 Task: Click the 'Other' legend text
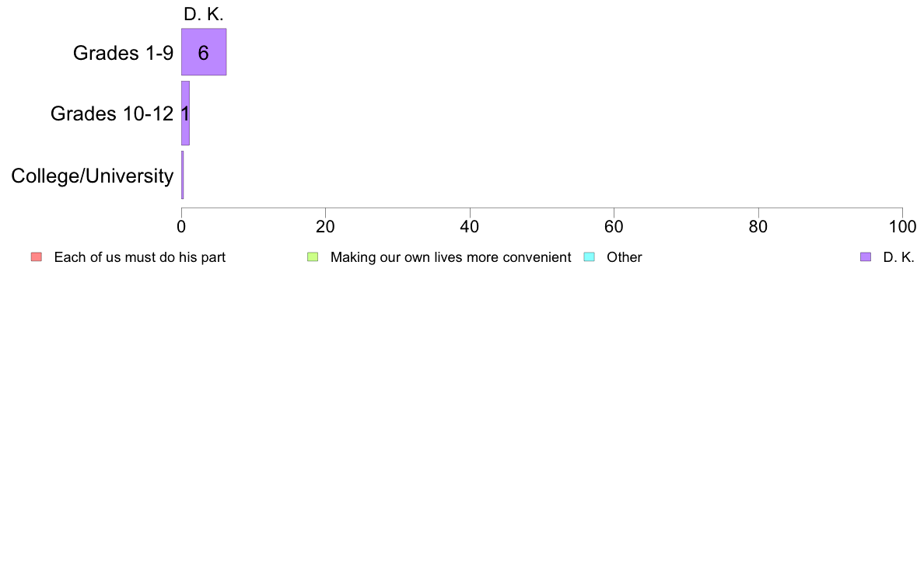coord(624,257)
